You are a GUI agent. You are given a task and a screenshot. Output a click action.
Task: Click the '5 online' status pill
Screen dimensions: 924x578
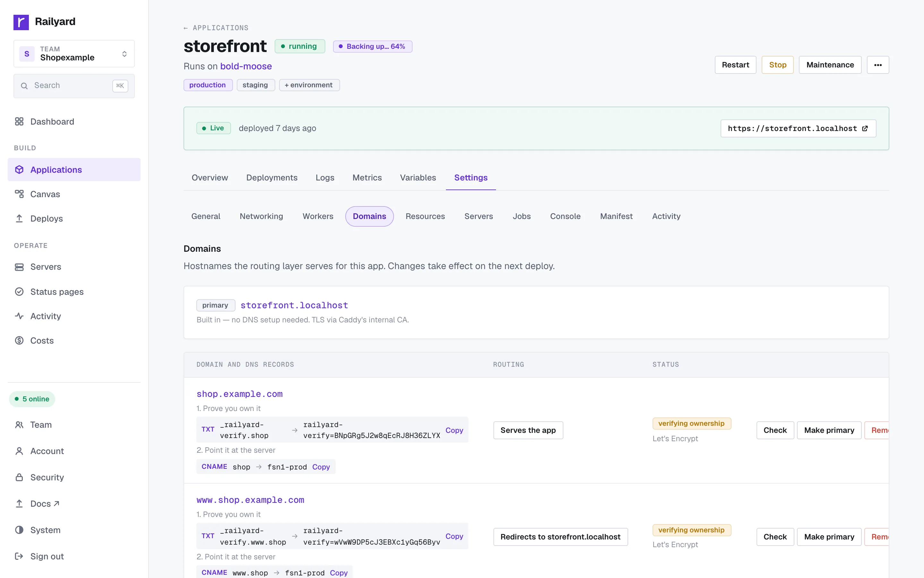tap(32, 399)
